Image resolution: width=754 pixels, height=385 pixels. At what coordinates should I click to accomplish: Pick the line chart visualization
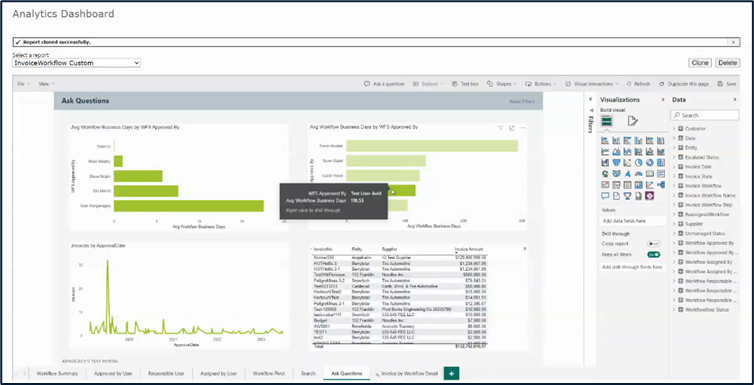tap(605, 151)
